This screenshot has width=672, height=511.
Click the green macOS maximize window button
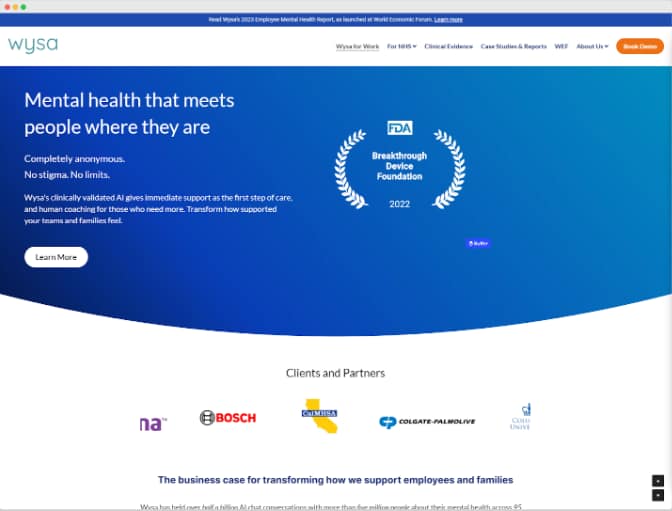pyautogui.click(x=24, y=7)
